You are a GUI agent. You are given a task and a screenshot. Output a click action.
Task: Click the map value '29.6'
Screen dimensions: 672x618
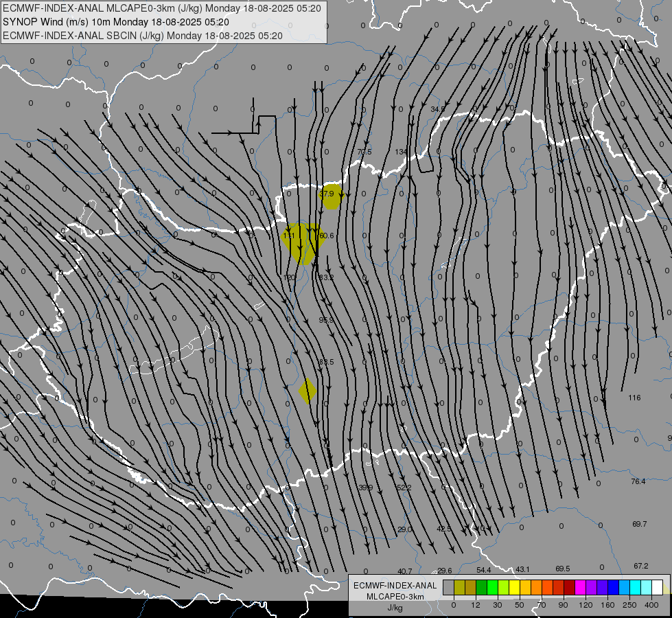pyautogui.click(x=444, y=571)
